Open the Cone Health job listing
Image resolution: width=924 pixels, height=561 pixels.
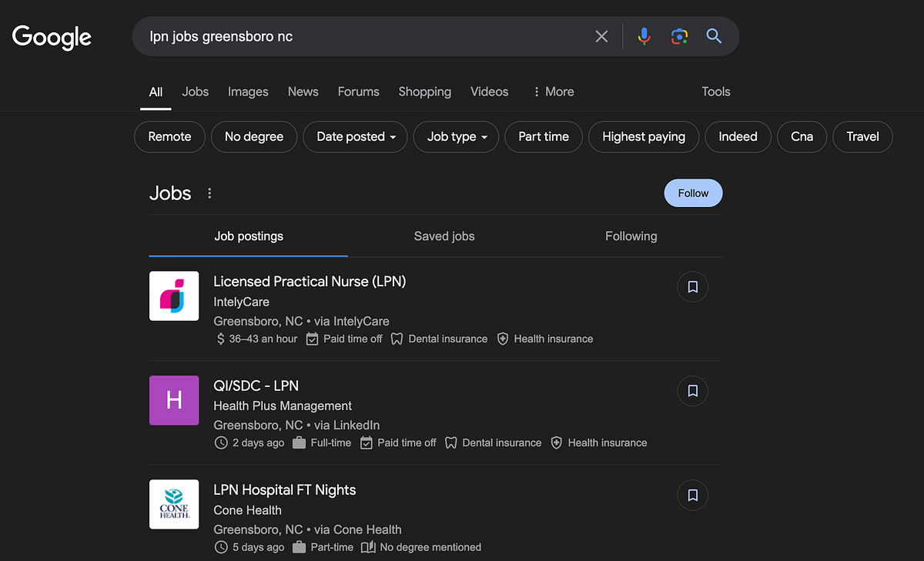tap(285, 489)
